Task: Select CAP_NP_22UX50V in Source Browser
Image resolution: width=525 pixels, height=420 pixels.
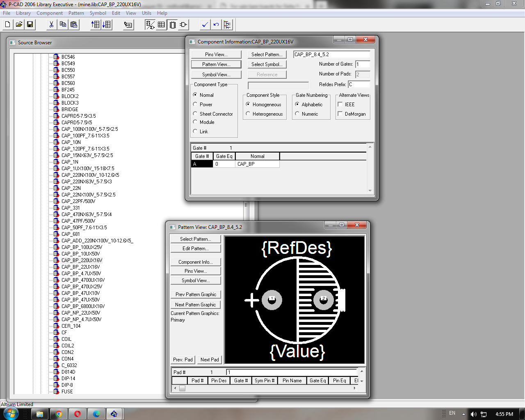Action: 81,313
